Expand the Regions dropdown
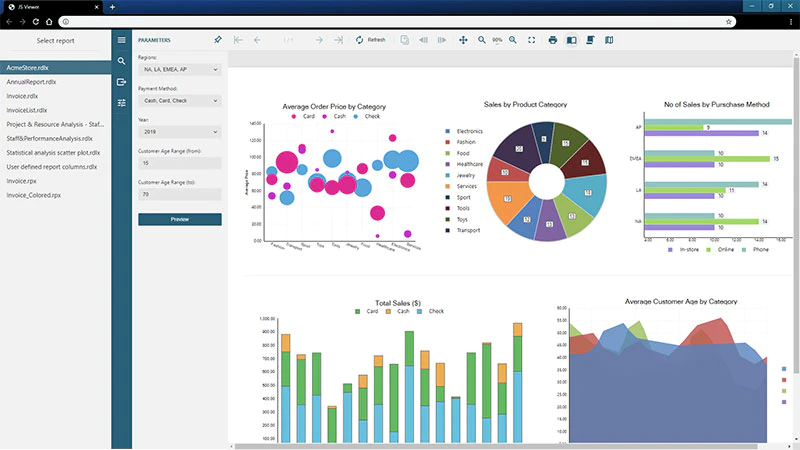800x450 pixels. (180, 69)
